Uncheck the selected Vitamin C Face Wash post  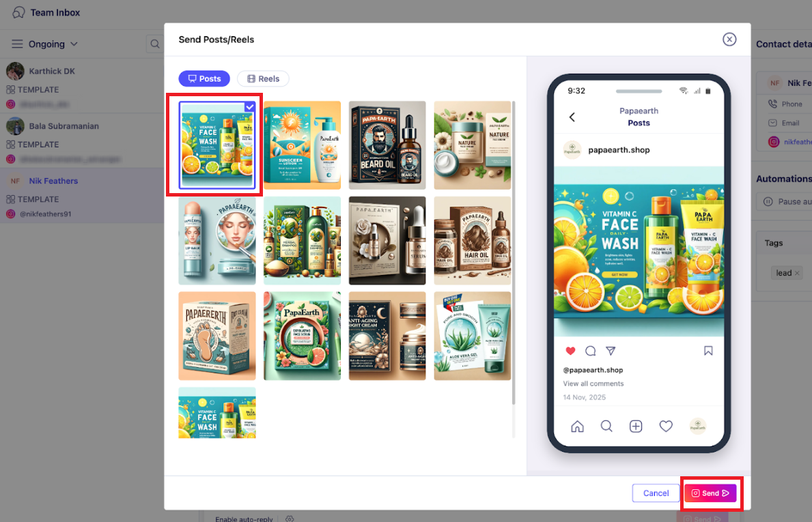pyautogui.click(x=249, y=106)
